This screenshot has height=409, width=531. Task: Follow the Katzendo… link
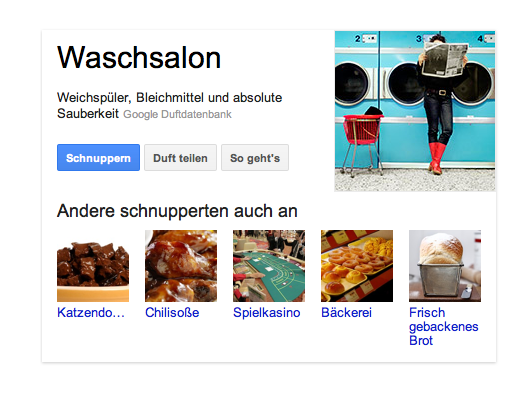pyautogui.click(x=91, y=312)
